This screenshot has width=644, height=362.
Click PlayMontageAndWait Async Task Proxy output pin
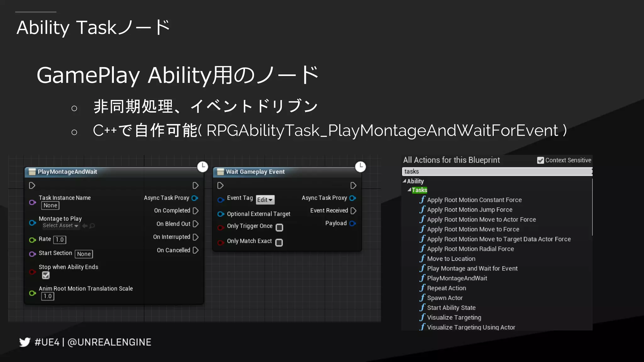(195, 198)
